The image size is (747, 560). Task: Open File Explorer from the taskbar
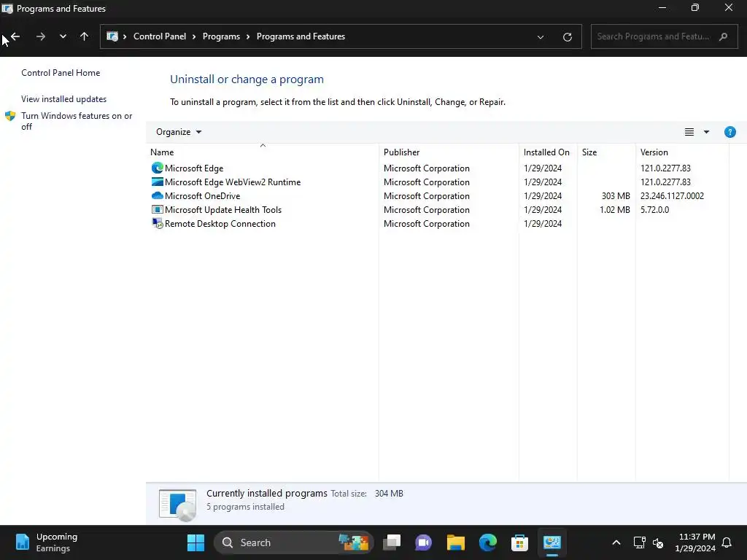[455, 542]
